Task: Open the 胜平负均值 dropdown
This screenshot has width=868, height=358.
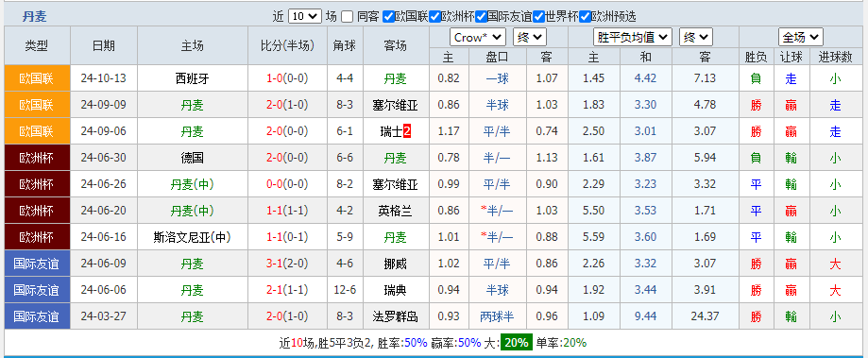Action: point(633,37)
